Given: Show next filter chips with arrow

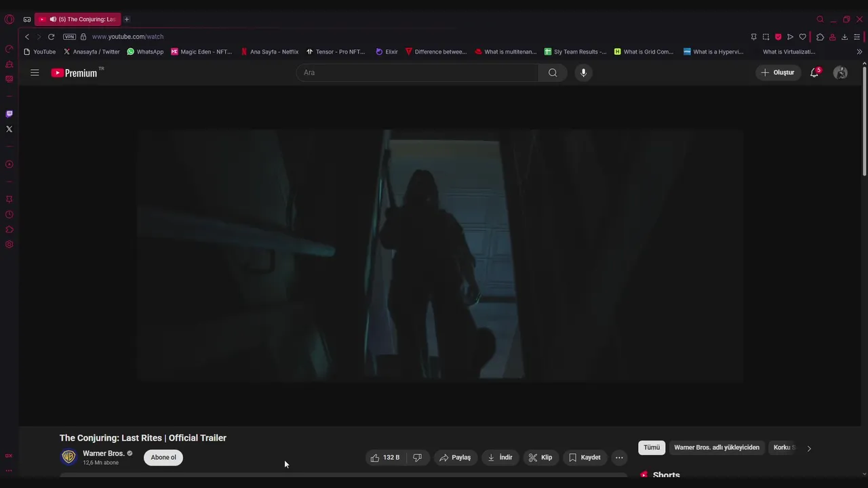Looking at the screenshot, I should click(x=809, y=448).
